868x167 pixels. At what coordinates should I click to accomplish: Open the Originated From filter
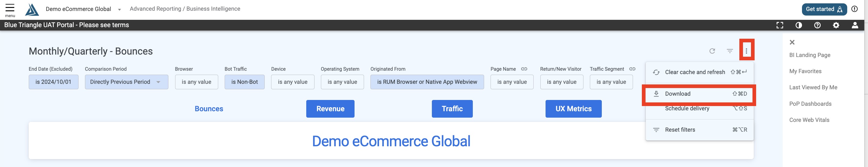point(427,82)
